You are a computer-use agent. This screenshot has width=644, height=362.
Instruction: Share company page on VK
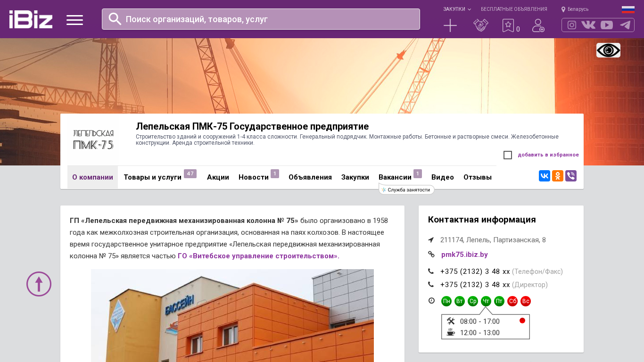(545, 176)
